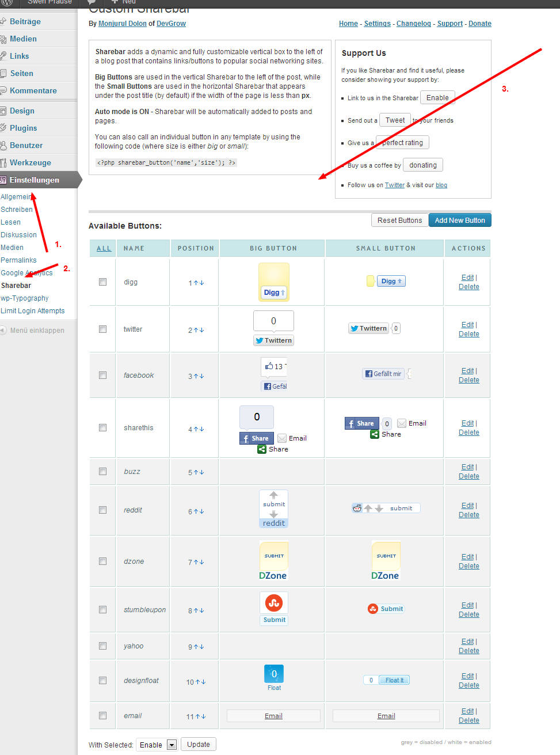560x755 pixels.
Task: Click the big DZone submit button preview
Action: tap(273, 561)
